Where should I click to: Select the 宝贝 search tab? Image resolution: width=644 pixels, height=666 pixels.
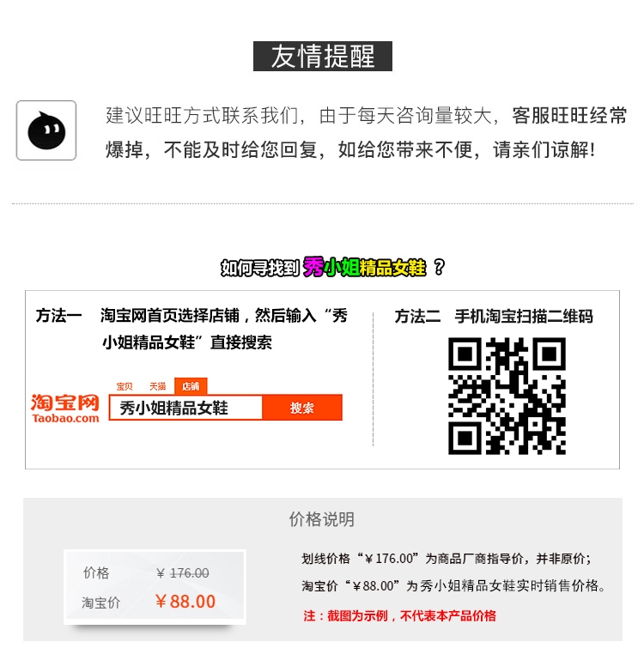coord(125,386)
